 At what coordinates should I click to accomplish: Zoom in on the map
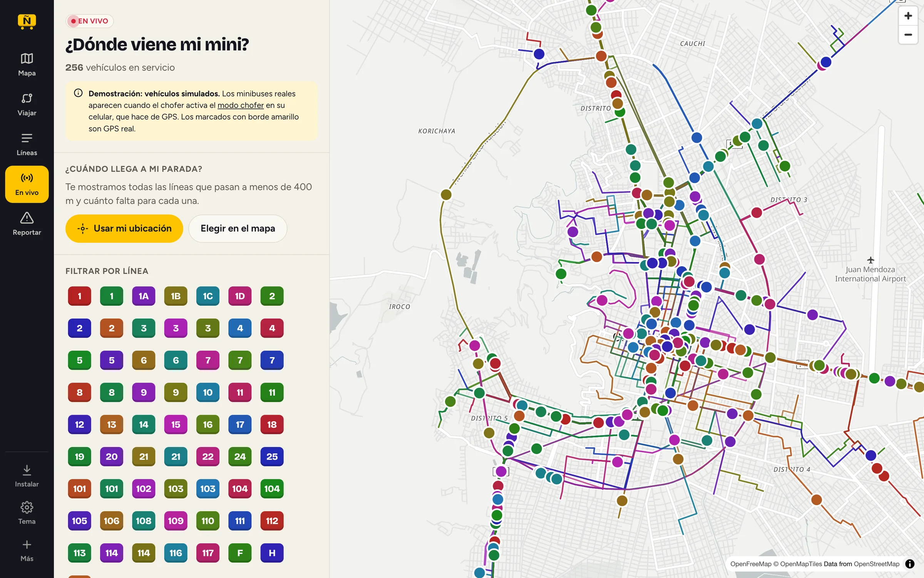point(908,16)
